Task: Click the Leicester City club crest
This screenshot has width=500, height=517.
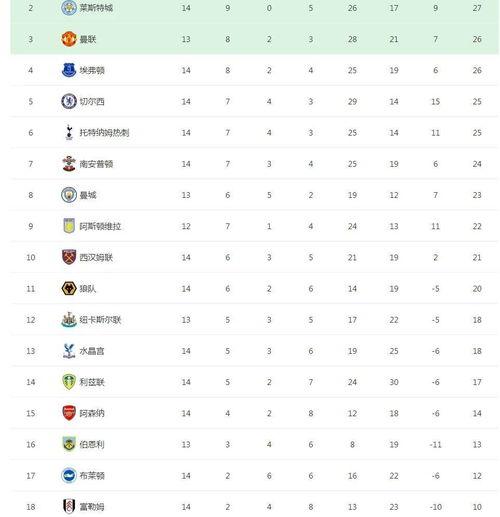Action: 69,8
